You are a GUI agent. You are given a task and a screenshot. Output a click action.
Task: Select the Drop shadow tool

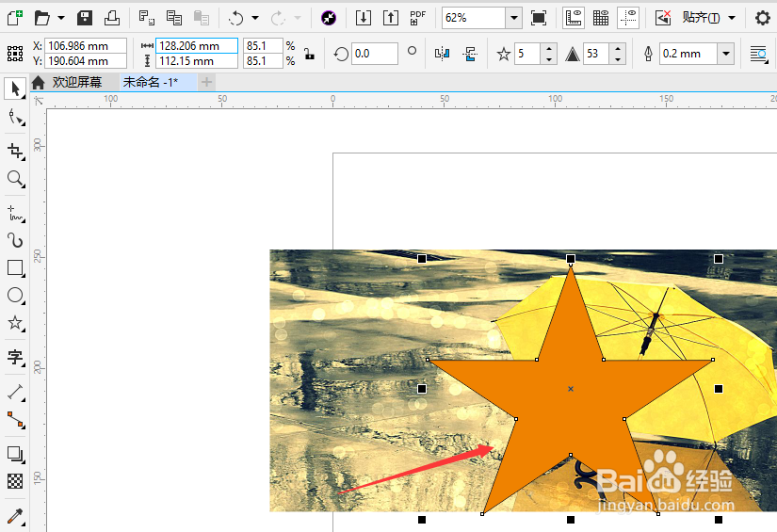click(15, 454)
